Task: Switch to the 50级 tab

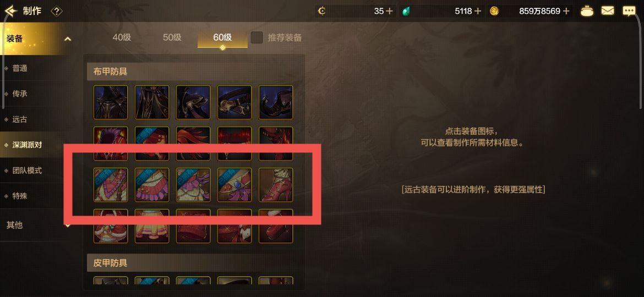Action: pos(172,37)
